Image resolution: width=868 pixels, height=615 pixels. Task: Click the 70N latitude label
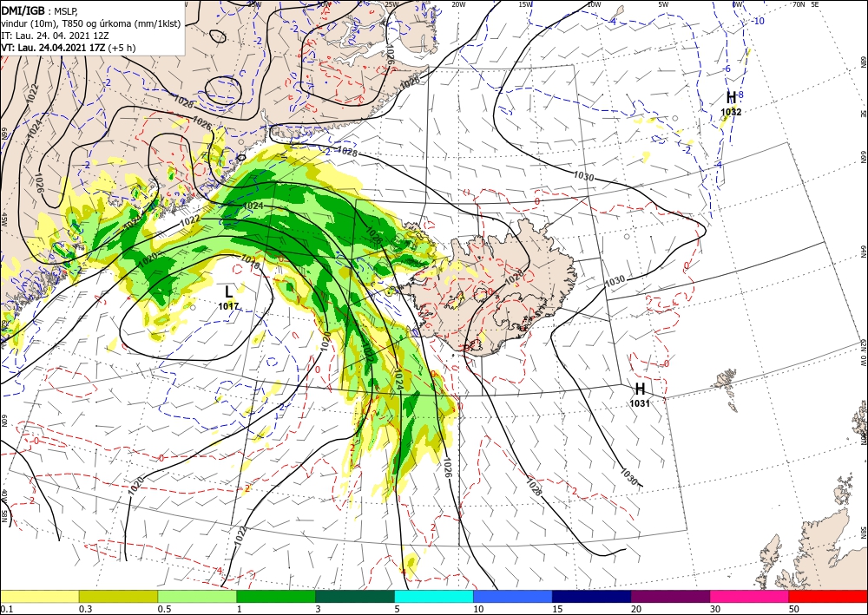pyautogui.click(x=799, y=4)
